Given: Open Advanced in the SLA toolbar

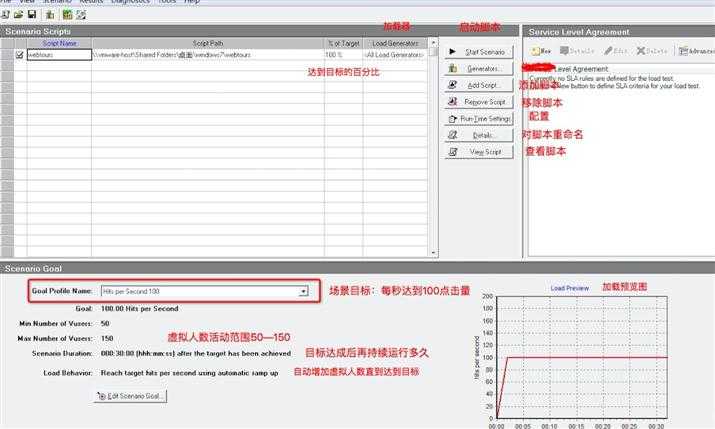Looking at the screenshot, I should [x=696, y=51].
